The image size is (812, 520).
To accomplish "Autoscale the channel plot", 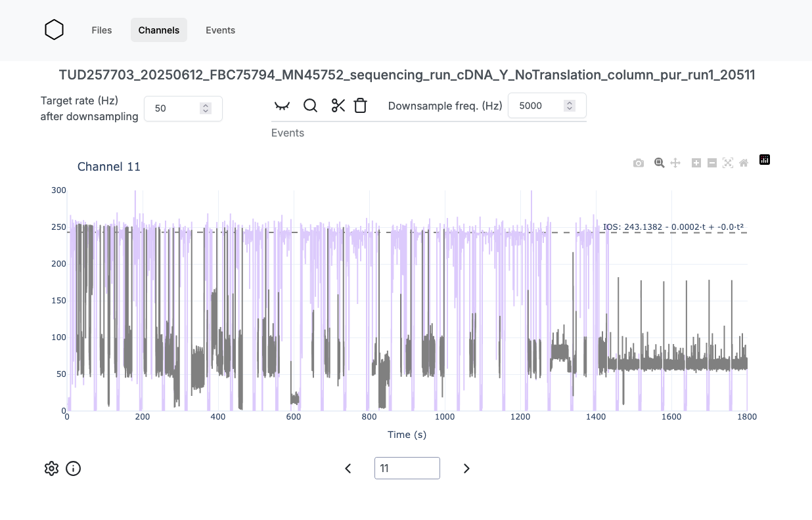I will click(x=727, y=162).
